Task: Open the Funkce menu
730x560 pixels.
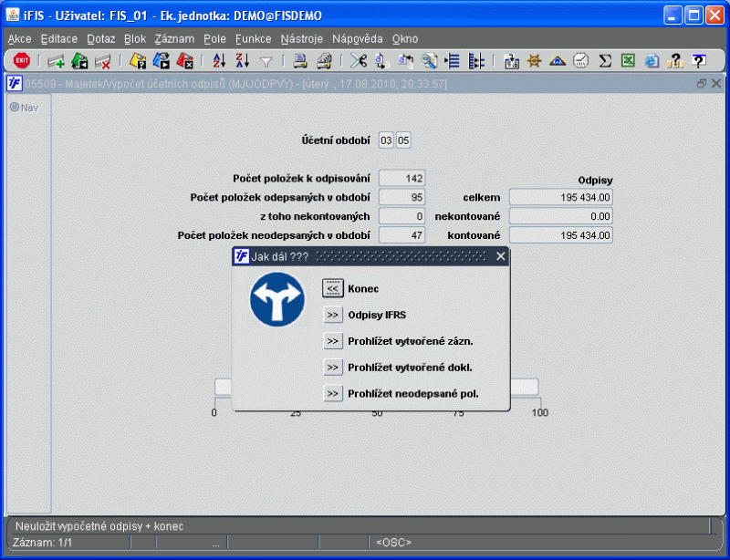Action: pyautogui.click(x=254, y=39)
